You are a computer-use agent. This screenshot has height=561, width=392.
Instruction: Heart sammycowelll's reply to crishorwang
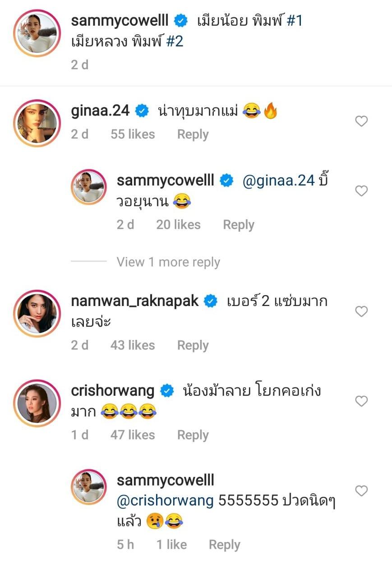coord(361,491)
